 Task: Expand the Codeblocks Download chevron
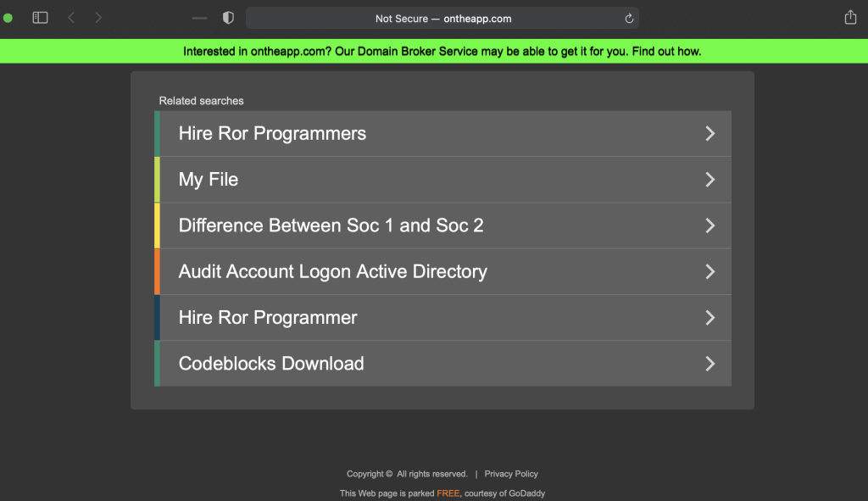click(x=709, y=364)
